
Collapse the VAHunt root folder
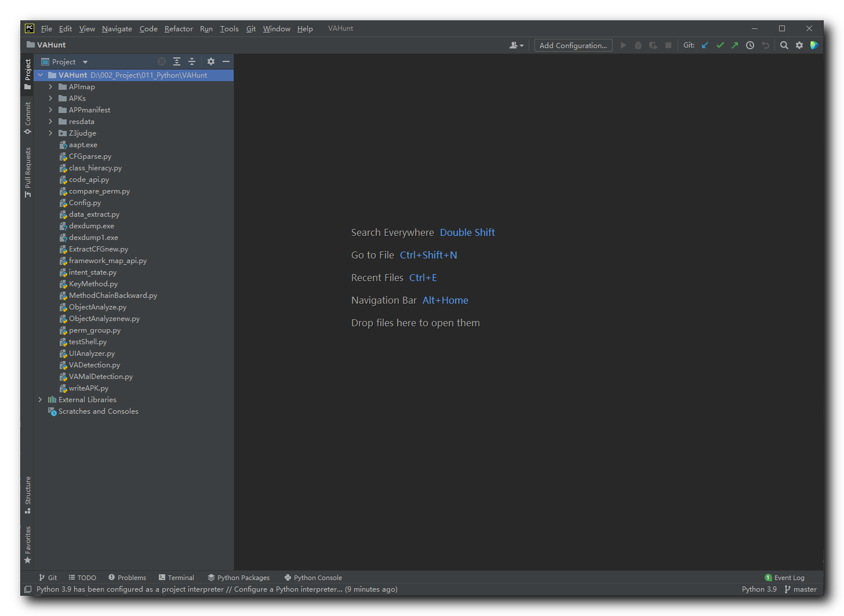40,75
